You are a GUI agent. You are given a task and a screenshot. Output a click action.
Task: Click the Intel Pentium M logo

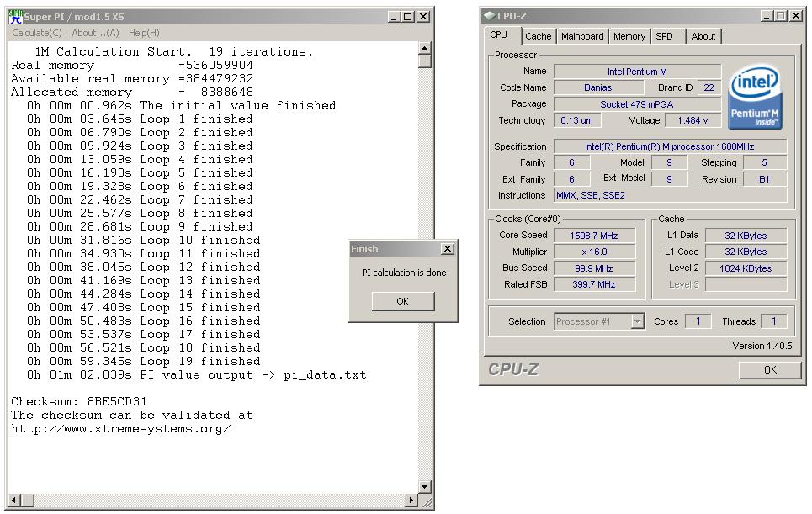point(755,96)
